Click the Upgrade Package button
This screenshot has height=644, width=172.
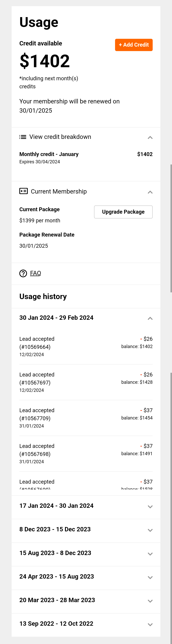tap(123, 212)
